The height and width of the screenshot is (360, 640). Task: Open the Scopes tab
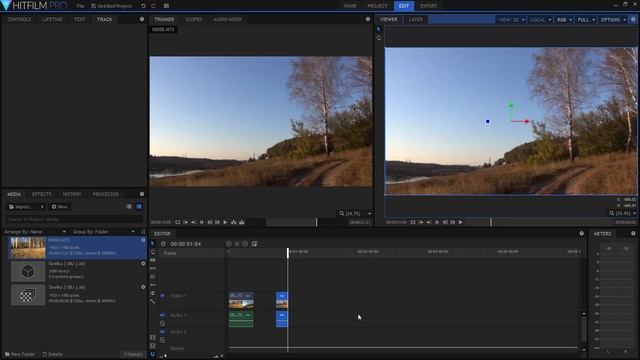pyautogui.click(x=193, y=20)
